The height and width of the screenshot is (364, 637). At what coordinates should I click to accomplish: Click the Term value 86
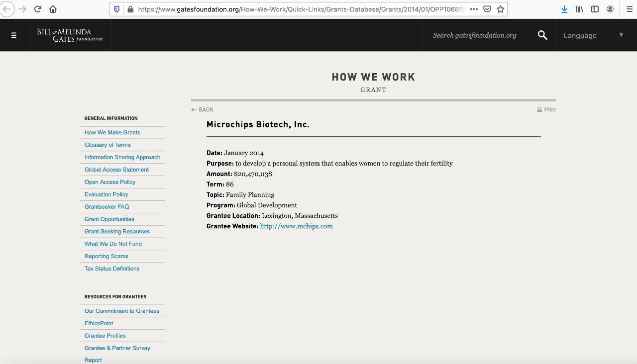229,184
